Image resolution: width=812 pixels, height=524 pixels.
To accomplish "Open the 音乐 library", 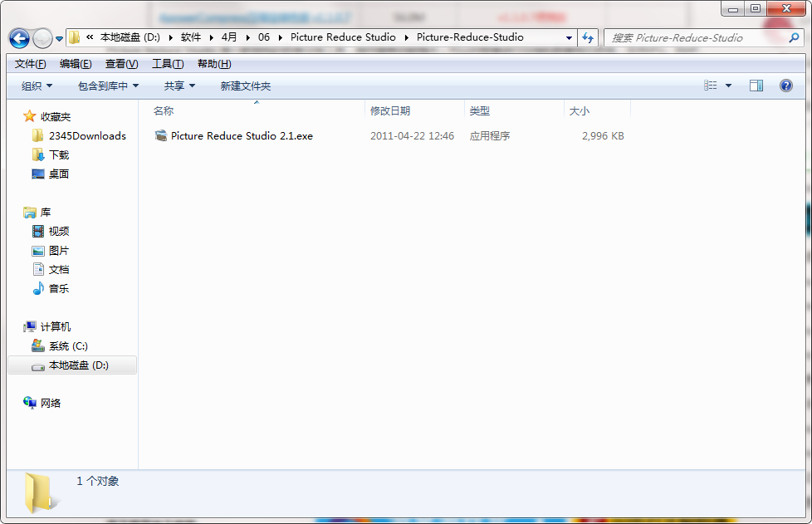I will (58, 289).
